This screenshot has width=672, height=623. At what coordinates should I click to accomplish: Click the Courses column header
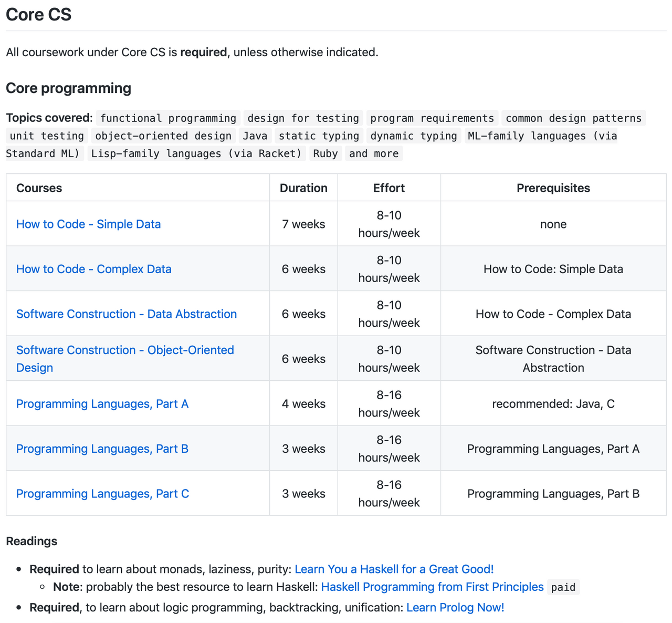(39, 188)
